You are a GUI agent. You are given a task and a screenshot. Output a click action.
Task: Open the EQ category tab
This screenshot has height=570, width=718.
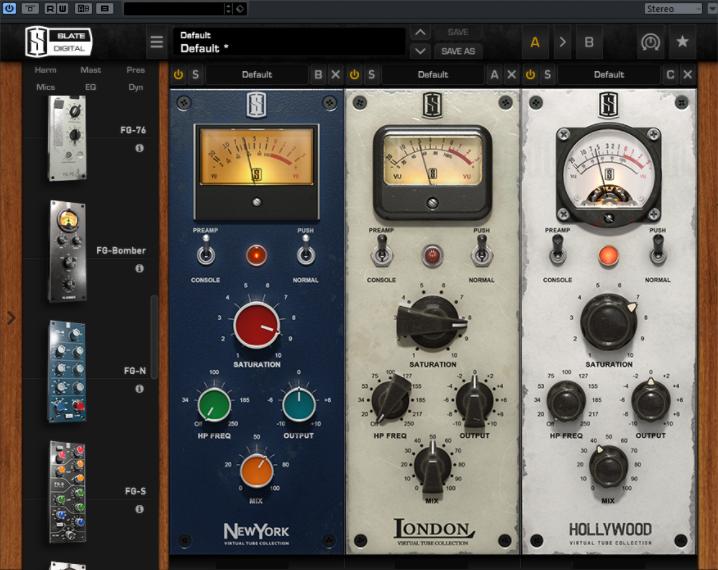pyautogui.click(x=91, y=87)
